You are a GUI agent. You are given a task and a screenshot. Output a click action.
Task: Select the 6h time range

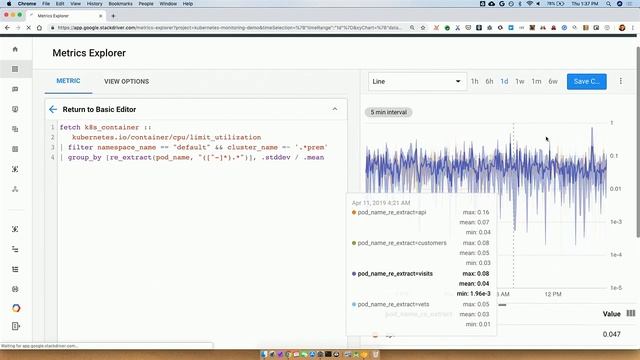[489, 81]
